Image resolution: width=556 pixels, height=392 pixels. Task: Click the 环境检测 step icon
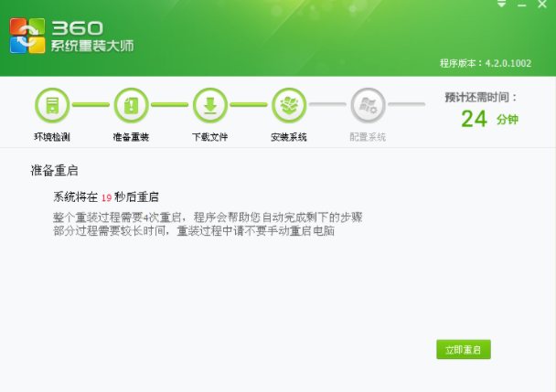click(52, 105)
